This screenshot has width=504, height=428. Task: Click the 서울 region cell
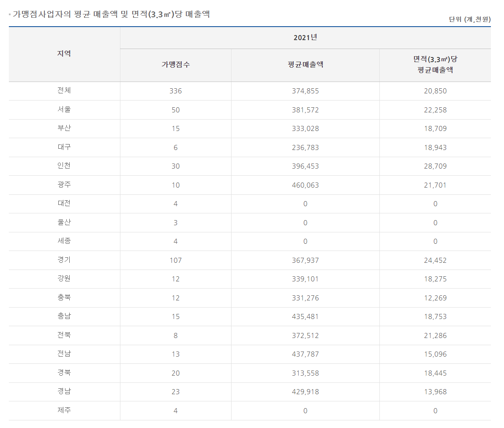click(64, 110)
